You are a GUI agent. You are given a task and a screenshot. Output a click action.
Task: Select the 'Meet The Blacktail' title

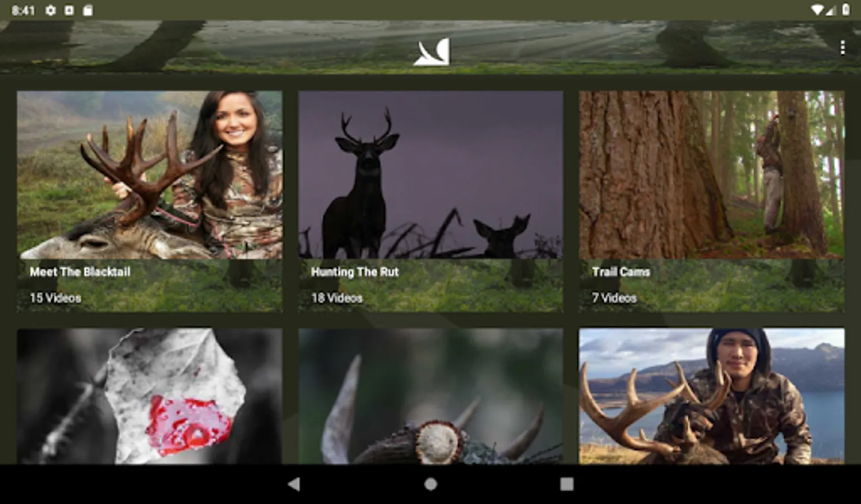pyautogui.click(x=80, y=272)
